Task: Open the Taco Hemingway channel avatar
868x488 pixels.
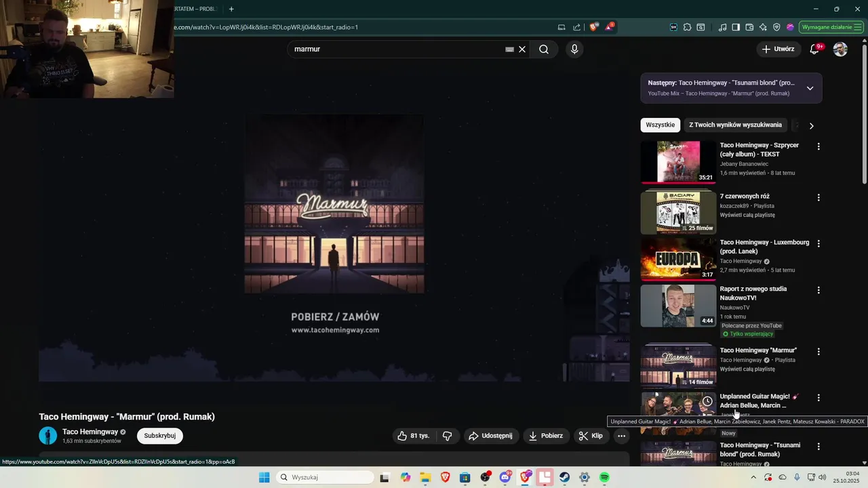Action: [x=48, y=436]
